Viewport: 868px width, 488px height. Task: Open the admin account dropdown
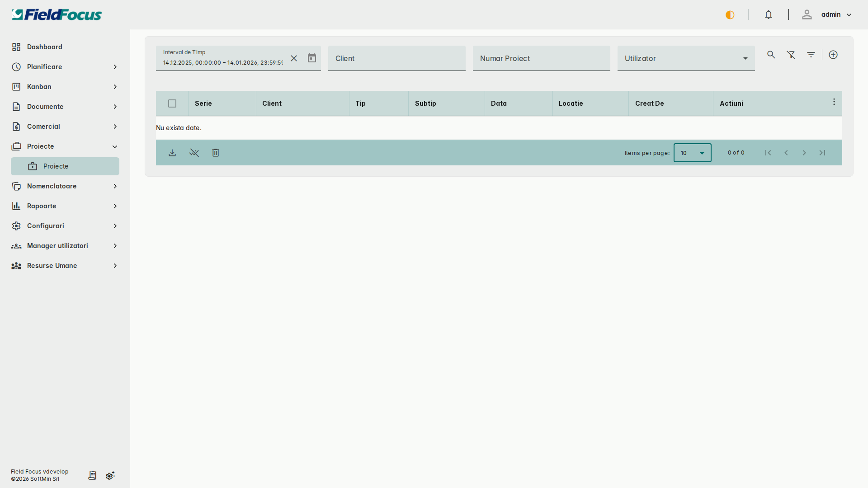[x=834, y=14]
